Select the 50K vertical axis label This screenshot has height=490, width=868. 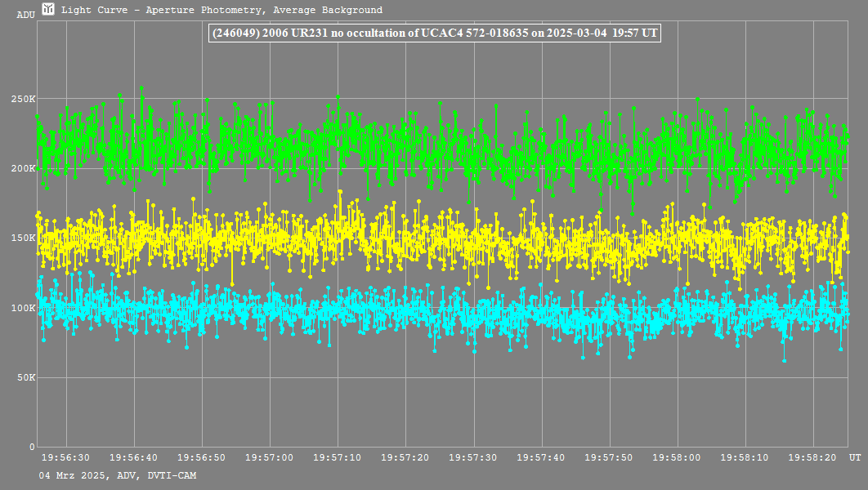coord(25,378)
